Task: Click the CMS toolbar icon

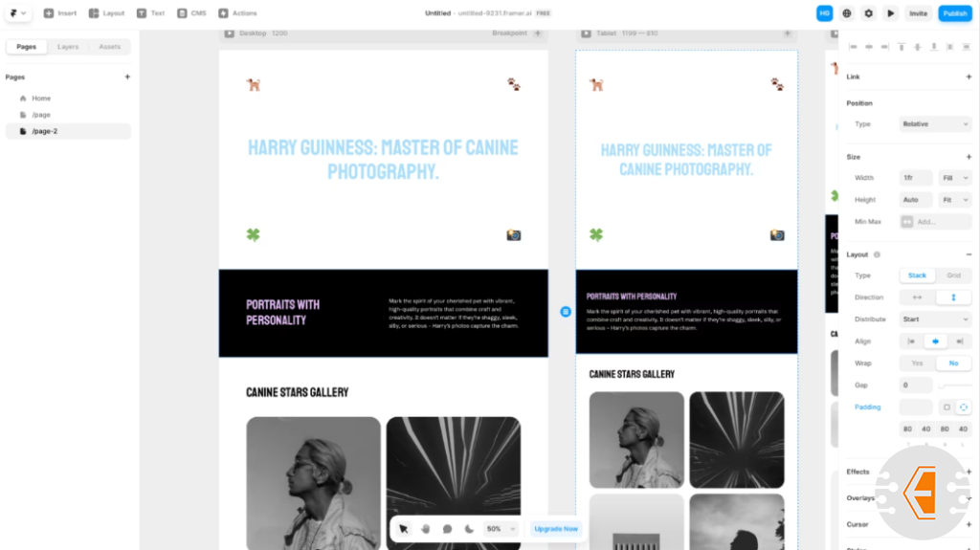Action: point(190,13)
